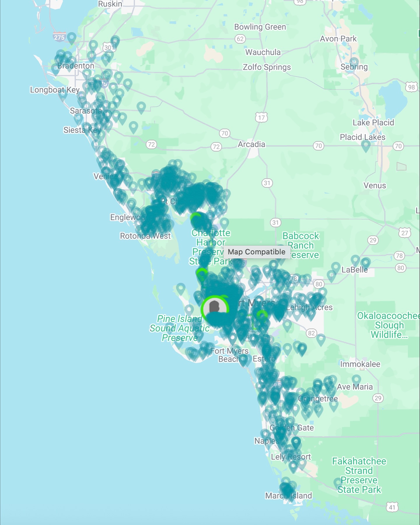Click the Rotonda West label
Screen dimensions: 420x525
coord(145,236)
